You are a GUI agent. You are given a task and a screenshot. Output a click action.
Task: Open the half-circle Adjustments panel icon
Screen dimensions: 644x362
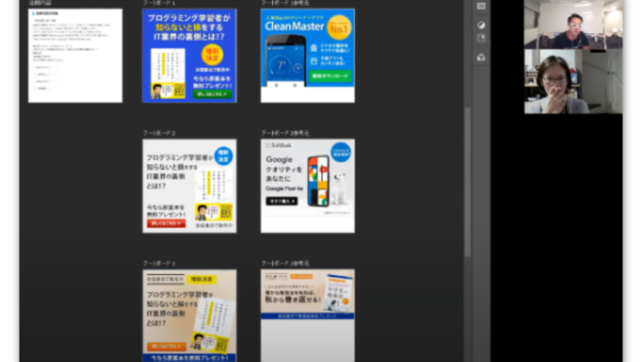481,25
